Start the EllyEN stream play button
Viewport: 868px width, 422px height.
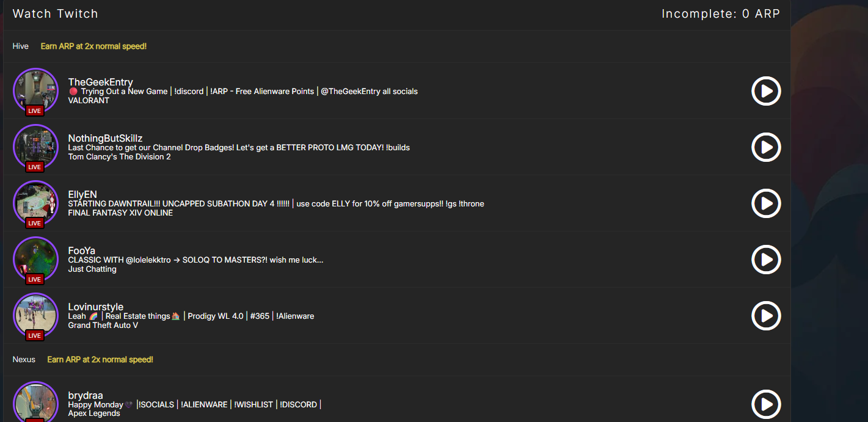click(766, 203)
